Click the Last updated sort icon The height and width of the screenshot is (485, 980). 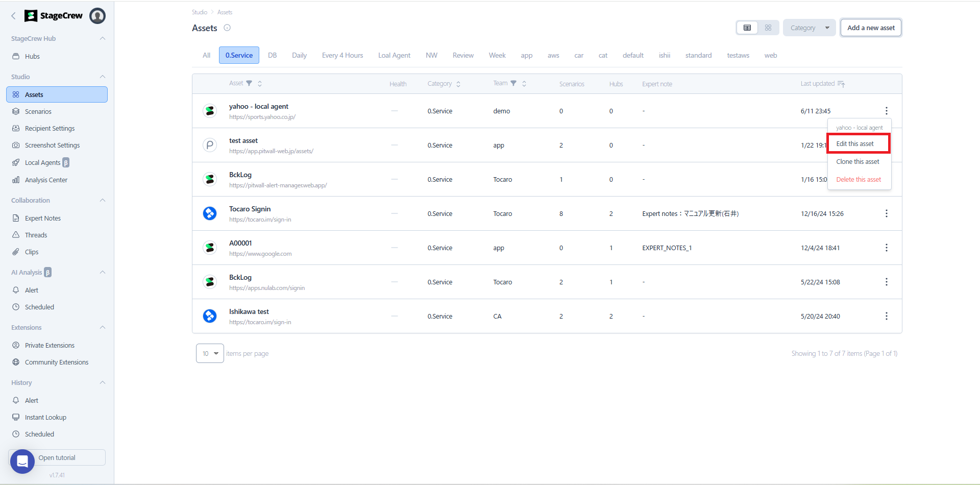pyautogui.click(x=841, y=84)
